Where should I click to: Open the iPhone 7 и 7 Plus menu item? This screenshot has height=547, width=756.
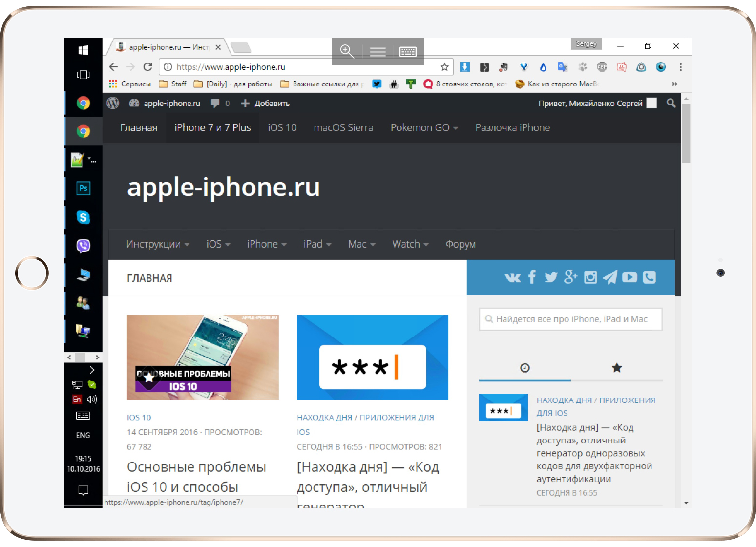click(x=212, y=128)
